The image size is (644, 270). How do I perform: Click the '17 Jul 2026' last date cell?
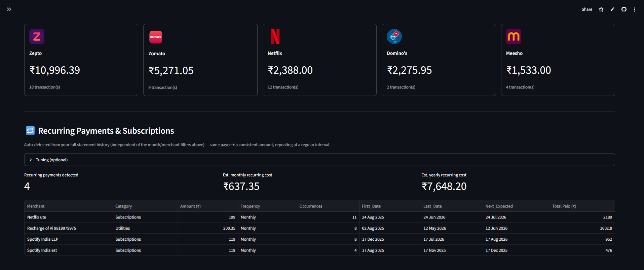click(x=452, y=239)
